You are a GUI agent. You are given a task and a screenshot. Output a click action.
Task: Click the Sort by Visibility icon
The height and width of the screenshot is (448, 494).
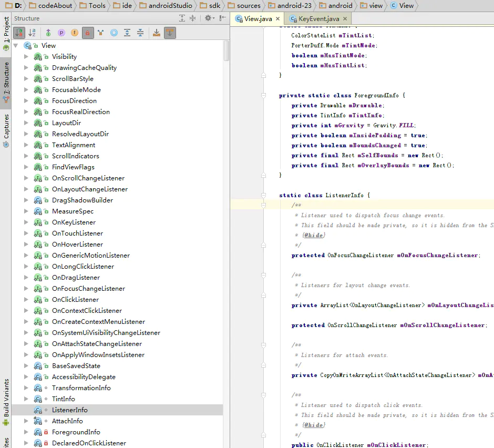pos(19,33)
